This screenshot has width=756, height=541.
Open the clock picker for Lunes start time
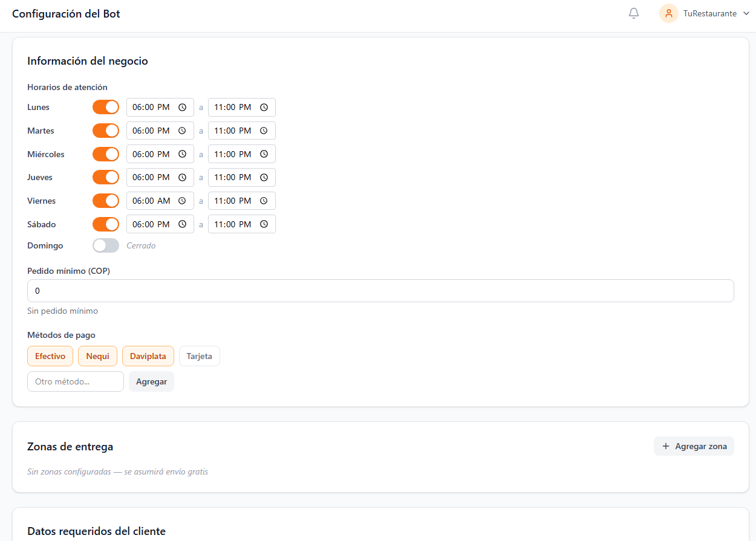(x=182, y=107)
